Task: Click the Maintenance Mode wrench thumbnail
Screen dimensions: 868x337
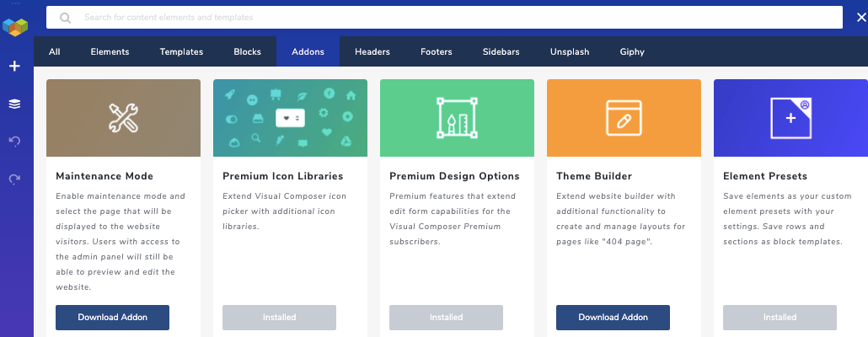Action: coord(123,118)
